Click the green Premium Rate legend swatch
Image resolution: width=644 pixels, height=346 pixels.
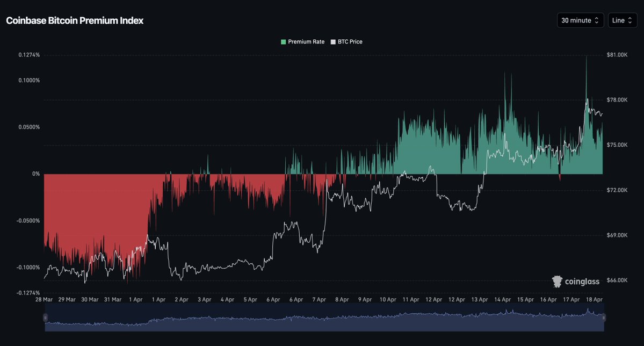[x=283, y=42]
